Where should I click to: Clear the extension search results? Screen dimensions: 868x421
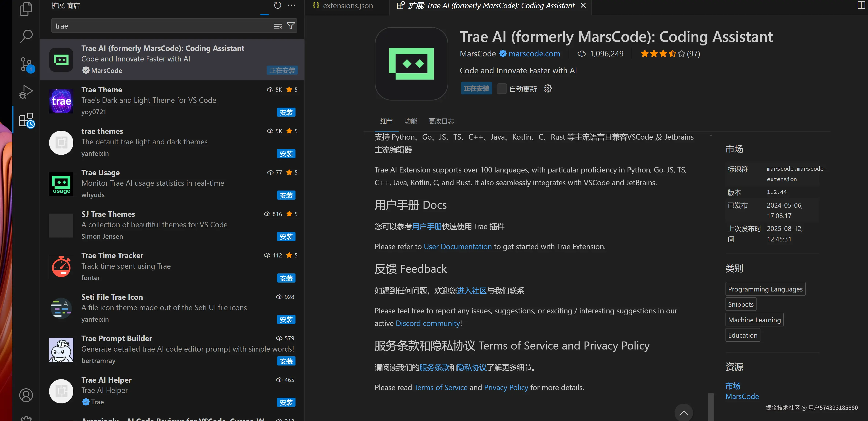coord(278,26)
